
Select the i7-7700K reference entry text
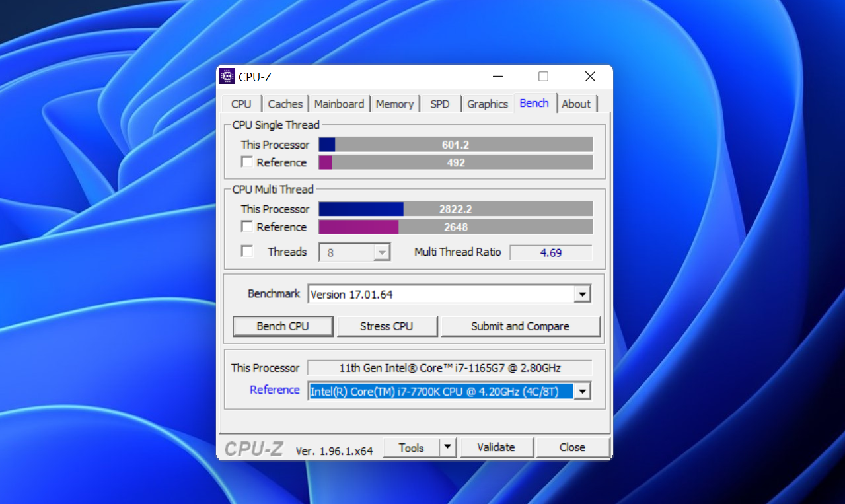[435, 392]
